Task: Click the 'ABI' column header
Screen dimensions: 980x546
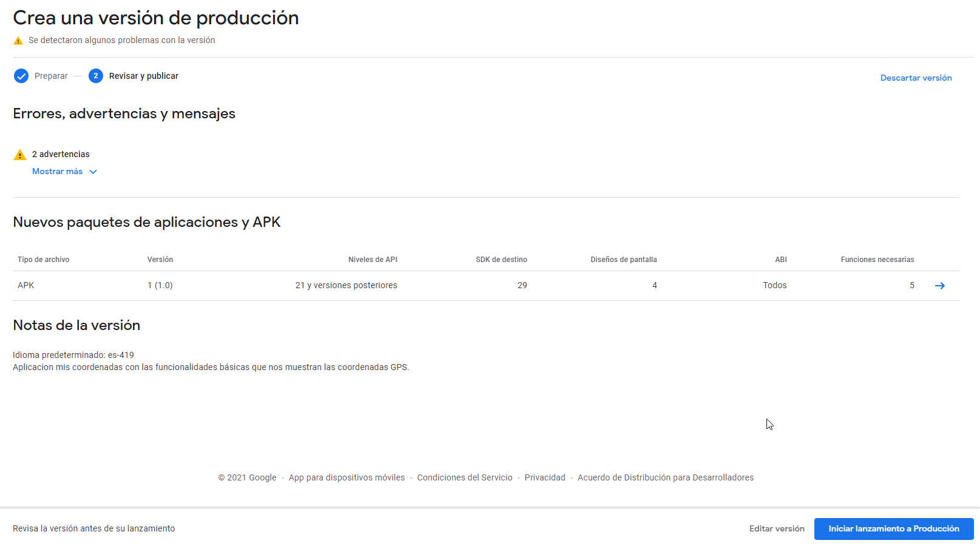Action: [781, 260]
